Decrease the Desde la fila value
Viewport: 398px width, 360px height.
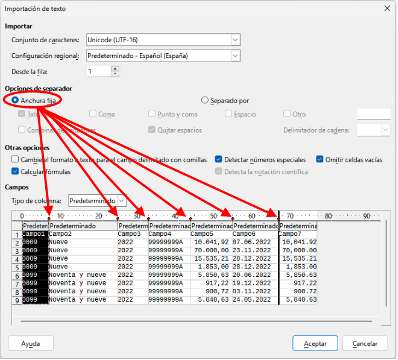pyautogui.click(x=115, y=74)
